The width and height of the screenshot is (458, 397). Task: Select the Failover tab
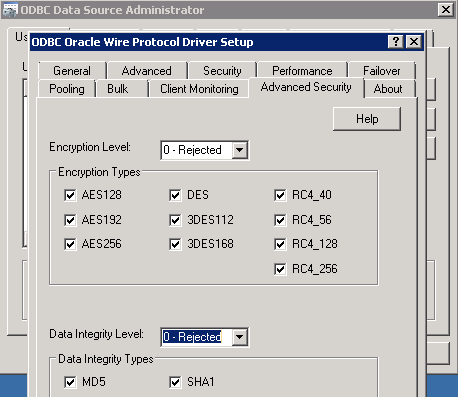[x=382, y=71]
